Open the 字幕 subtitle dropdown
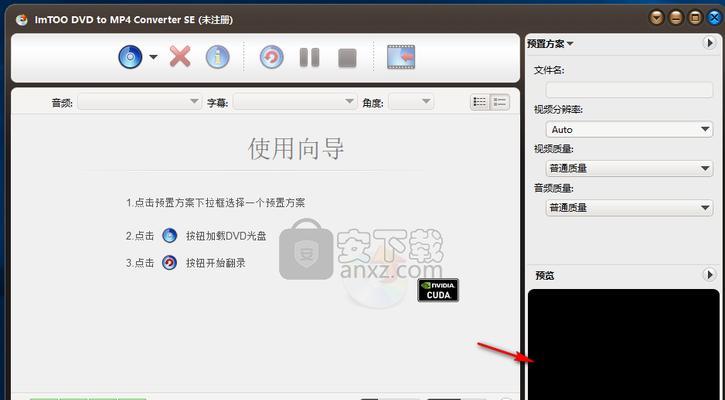725x400 pixels. (295, 102)
